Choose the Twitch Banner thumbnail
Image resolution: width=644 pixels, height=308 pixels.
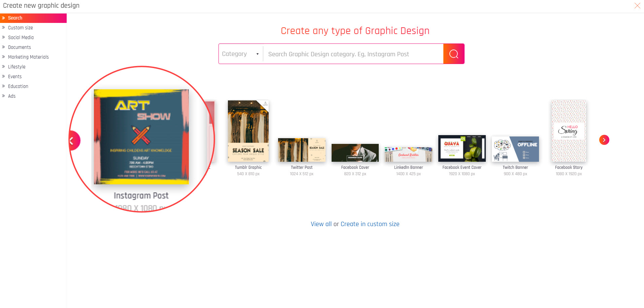(x=515, y=149)
